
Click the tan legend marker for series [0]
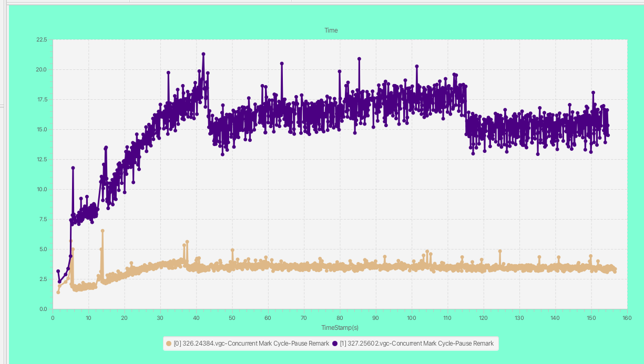coord(169,344)
